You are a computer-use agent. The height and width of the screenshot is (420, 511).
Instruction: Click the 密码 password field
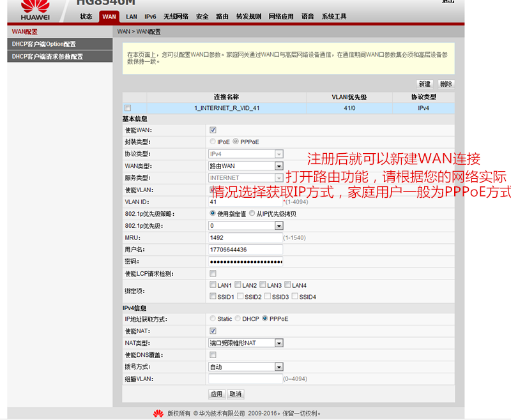(x=246, y=262)
